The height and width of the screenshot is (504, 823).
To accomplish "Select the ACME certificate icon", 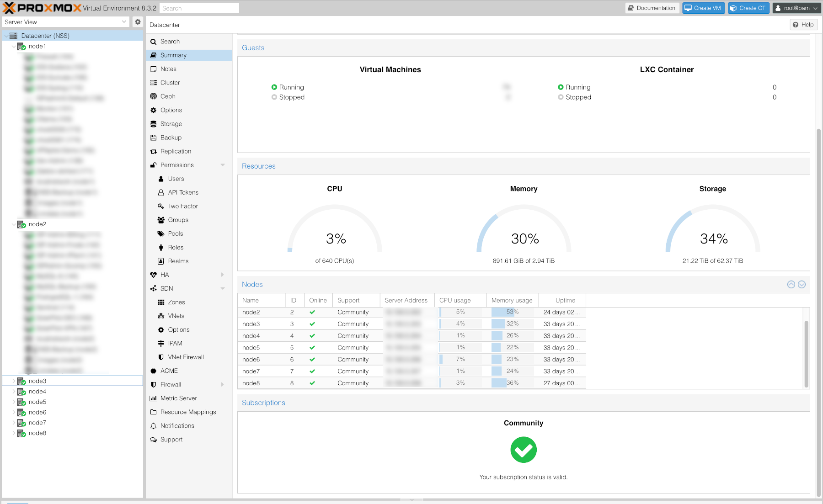I will click(154, 371).
